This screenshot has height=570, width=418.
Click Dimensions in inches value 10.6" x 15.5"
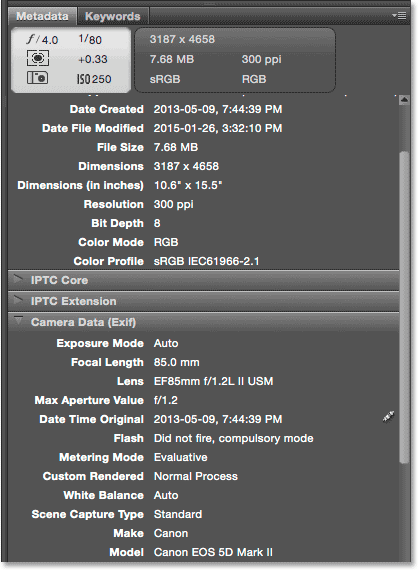[188, 185]
